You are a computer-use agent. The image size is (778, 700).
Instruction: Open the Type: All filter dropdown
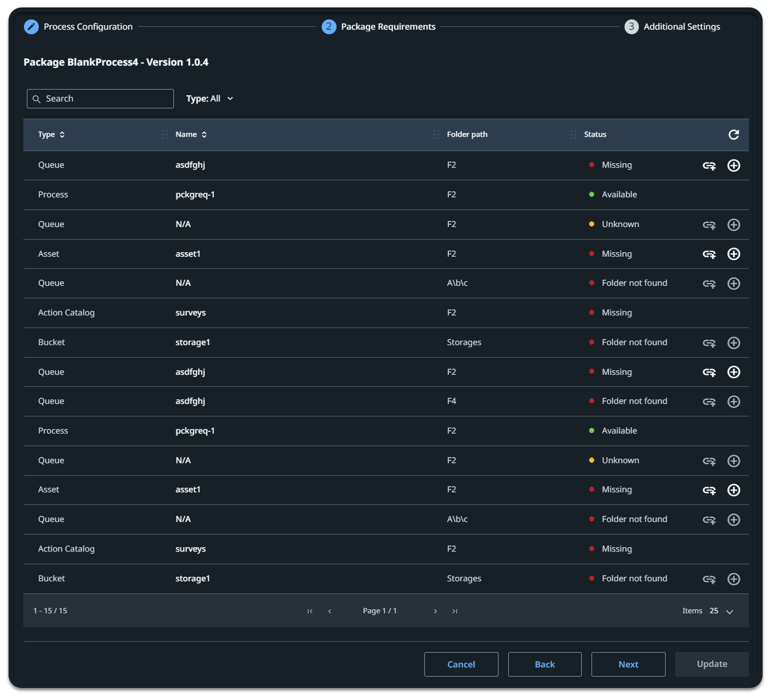point(210,98)
